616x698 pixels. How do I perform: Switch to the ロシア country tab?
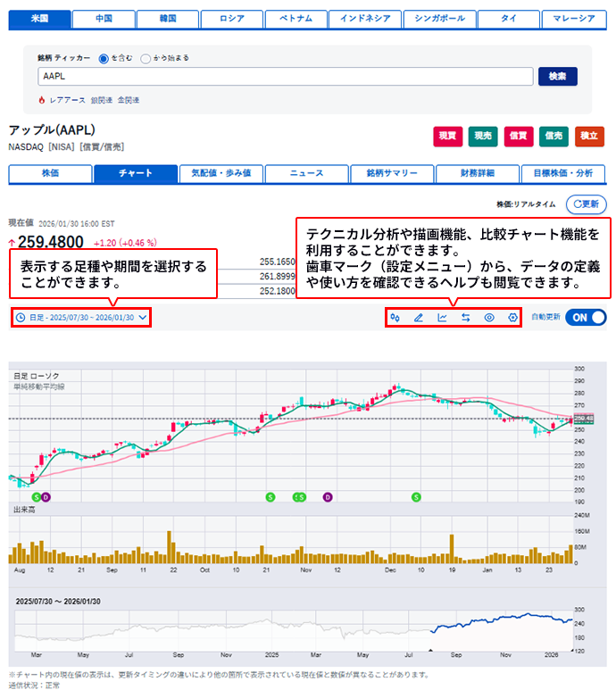click(232, 19)
